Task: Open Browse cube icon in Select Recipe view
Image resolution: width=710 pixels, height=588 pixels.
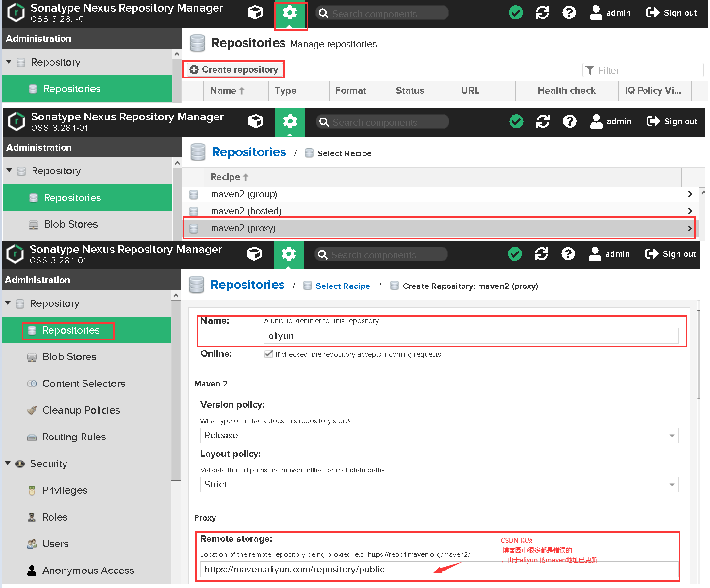Action: coord(256,121)
